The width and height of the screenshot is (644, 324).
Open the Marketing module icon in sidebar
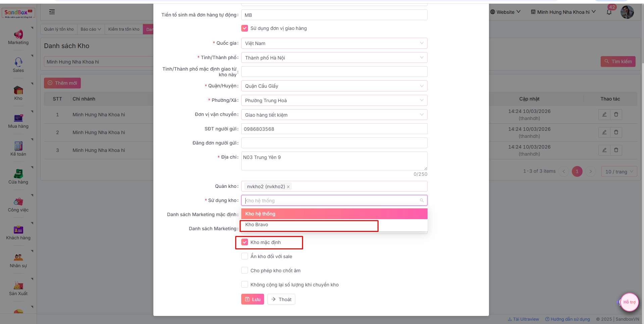(x=18, y=35)
